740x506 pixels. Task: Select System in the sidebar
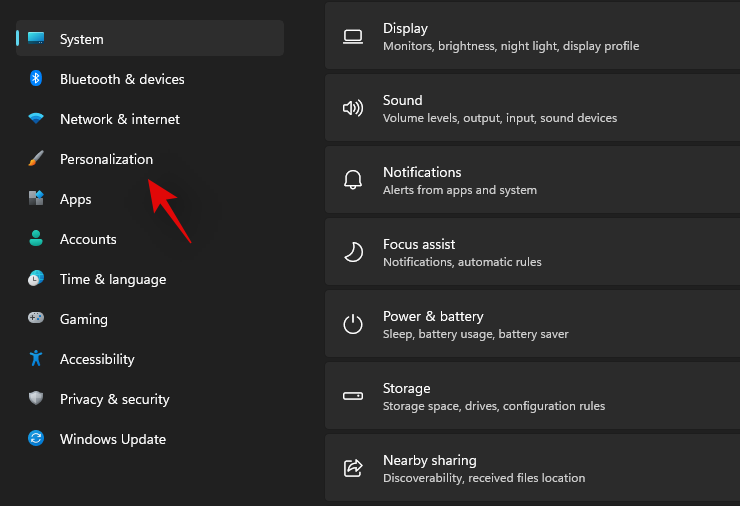pyautogui.click(x=81, y=39)
